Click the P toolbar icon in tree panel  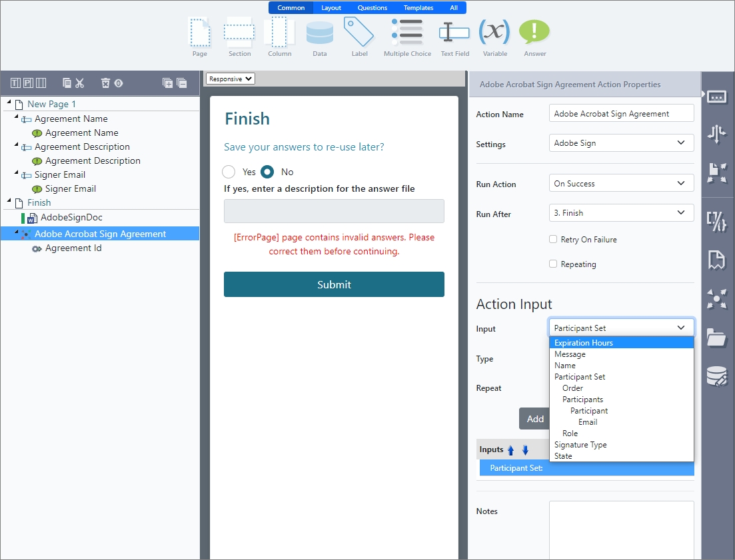pyautogui.click(x=28, y=83)
